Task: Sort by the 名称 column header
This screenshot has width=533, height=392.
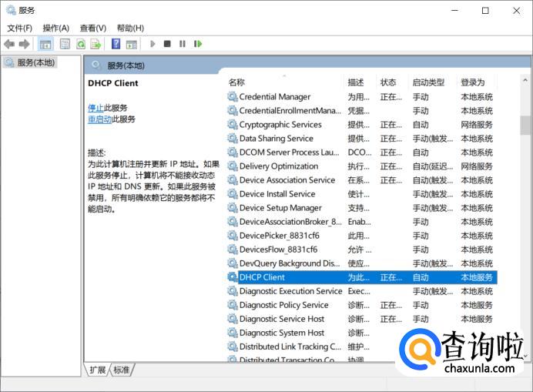Action: (x=237, y=82)
